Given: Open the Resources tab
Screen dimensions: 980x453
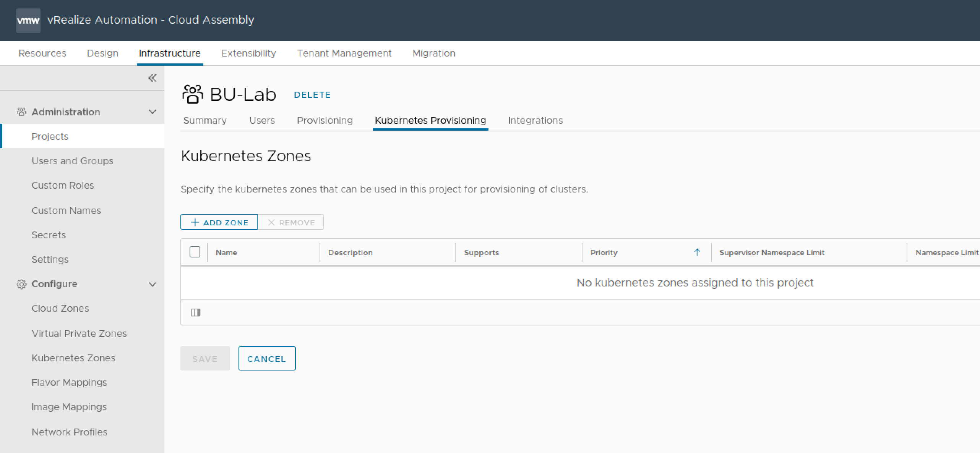Looking at the screenshot, I should click(42, 53).
